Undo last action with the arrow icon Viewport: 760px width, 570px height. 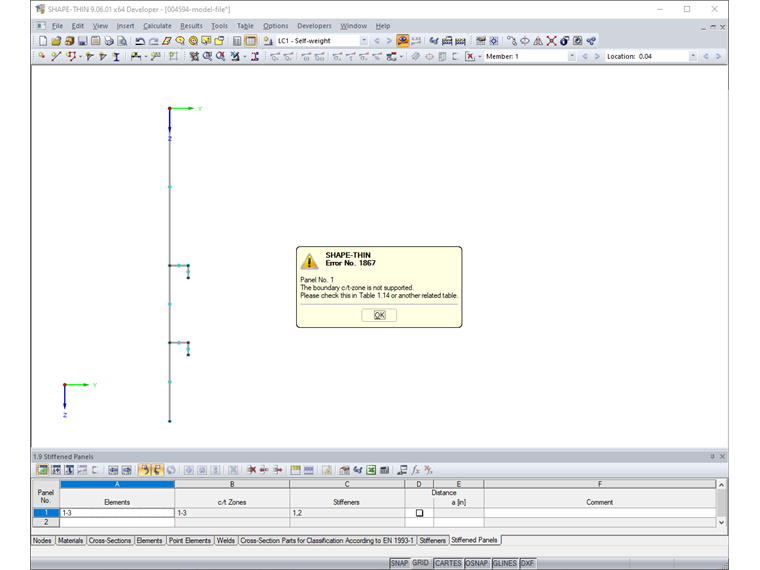[x=140, y=41]
